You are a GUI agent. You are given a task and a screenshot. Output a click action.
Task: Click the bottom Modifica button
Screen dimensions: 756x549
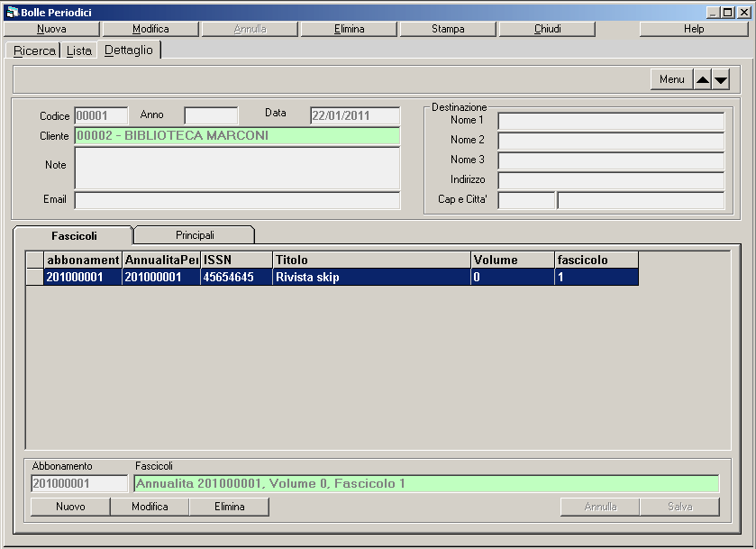150,507
